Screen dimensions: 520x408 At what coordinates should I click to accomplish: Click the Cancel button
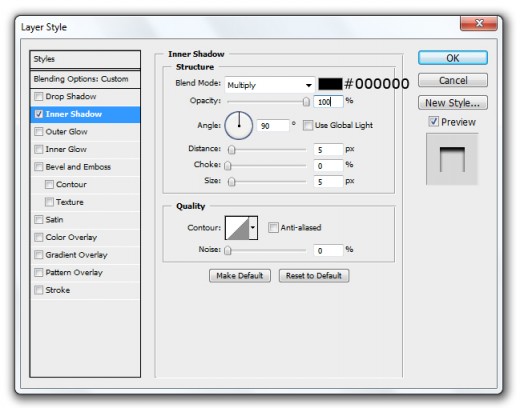pyautogui.click(x=453, y=80)
